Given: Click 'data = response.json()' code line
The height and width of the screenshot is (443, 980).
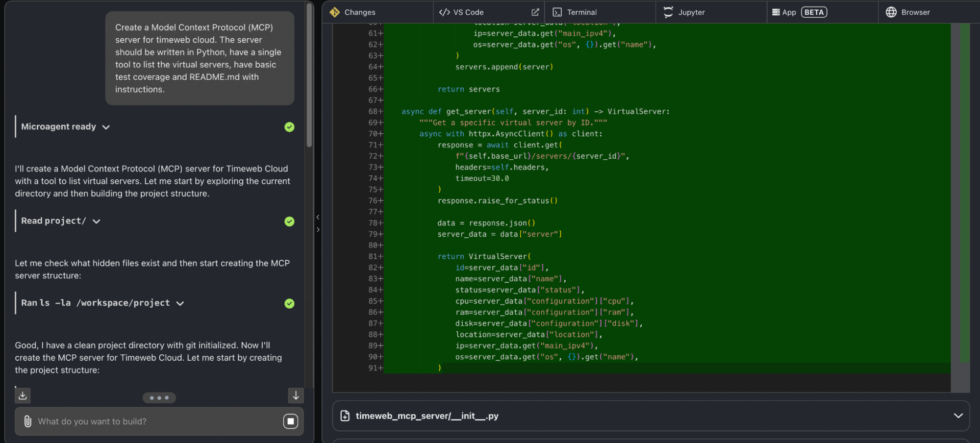Looking at the screenshot, I should (486, 223).
